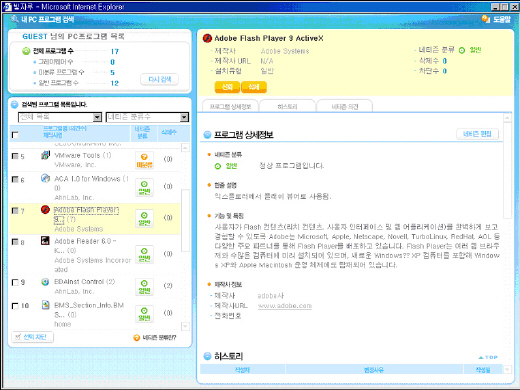Screen dimensions: 520x390
Task: Click the 네티즌 편집 button
Action: pos(477,134)
